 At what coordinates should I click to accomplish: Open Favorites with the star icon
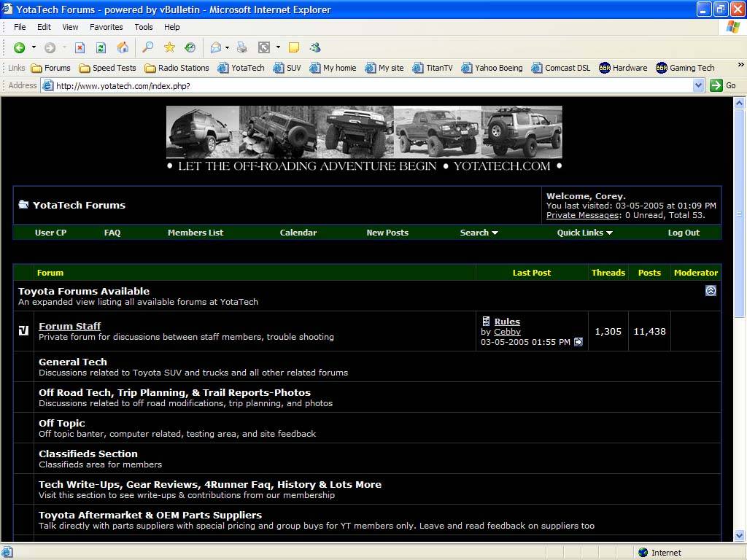pos(169,47)
